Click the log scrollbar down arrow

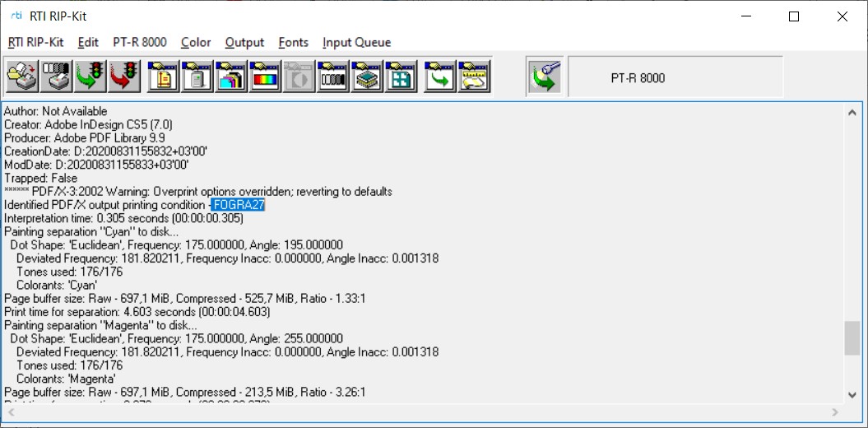click(852, 394)
